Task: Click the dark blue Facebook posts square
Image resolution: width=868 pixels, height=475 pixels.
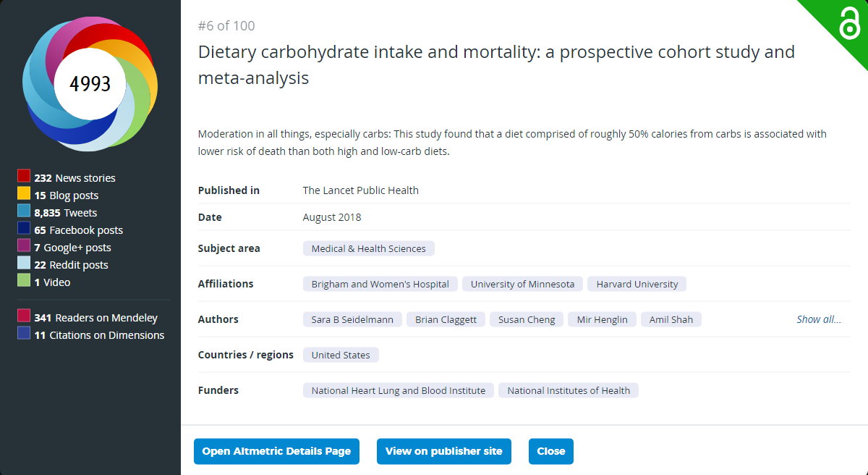Action: click(24, 228)
